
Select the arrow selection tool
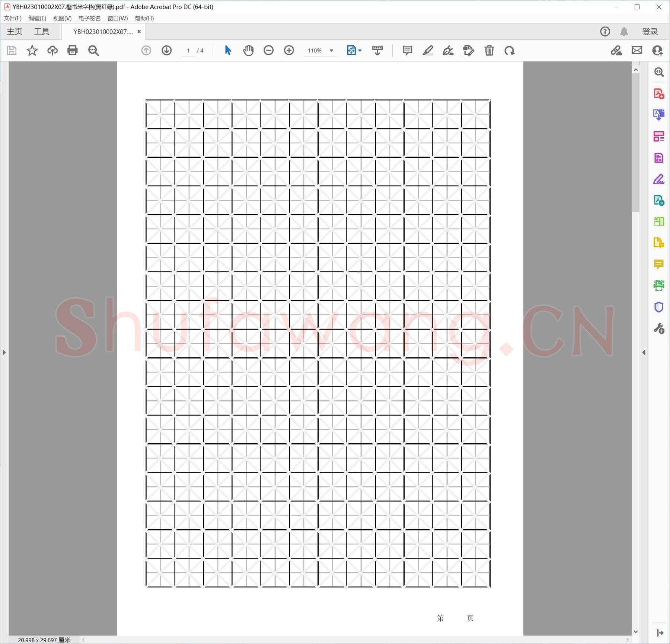click(x=228, y=50)
